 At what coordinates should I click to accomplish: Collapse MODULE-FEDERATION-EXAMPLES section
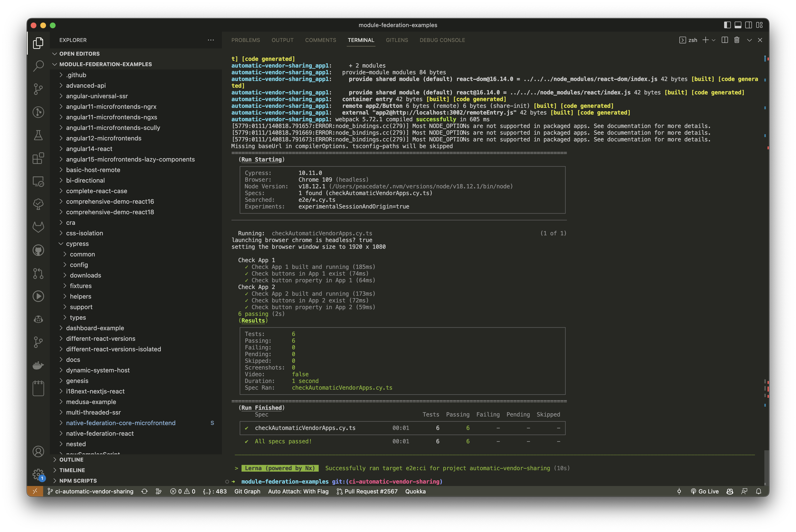point(136,64)
